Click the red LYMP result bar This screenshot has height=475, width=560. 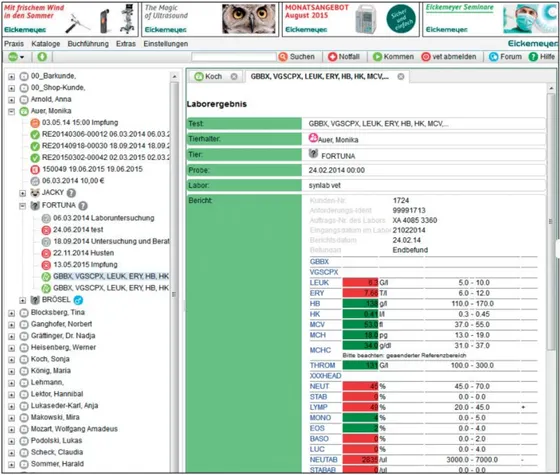coord(360,408)
